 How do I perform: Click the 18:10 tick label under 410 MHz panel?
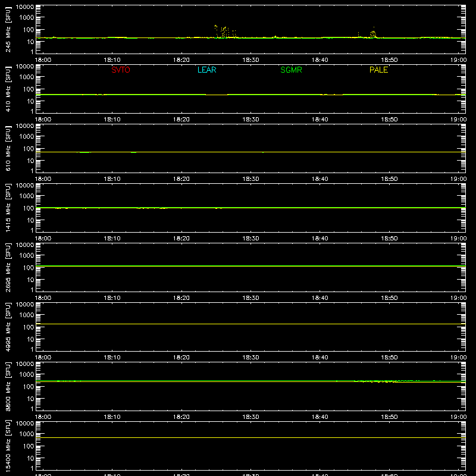tap(112, 120)
